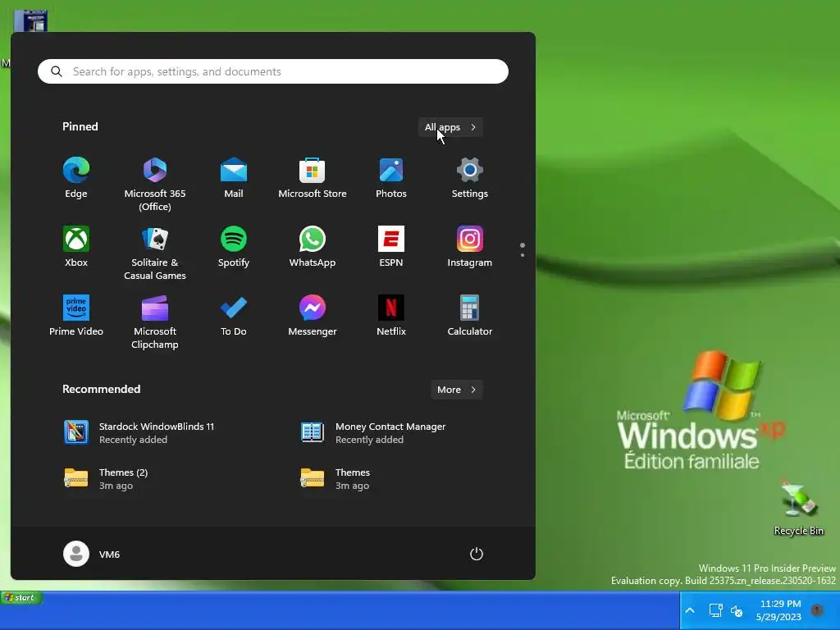Open Microsoft Clipchamp

tap(155, 322)
